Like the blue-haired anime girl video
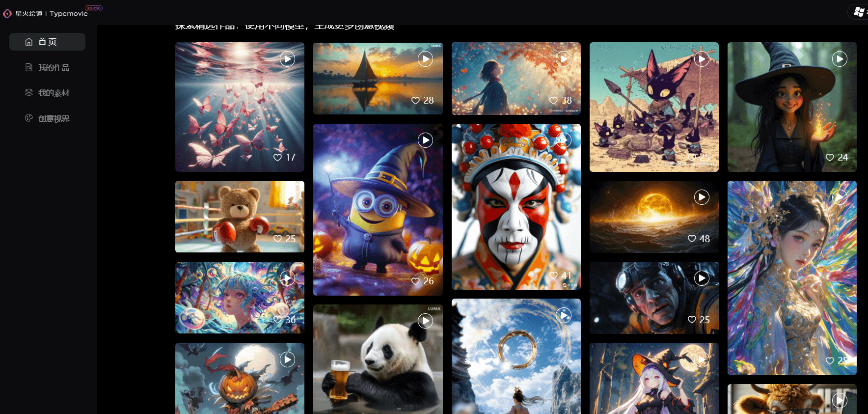868x414 pixels. coord(277,320)
